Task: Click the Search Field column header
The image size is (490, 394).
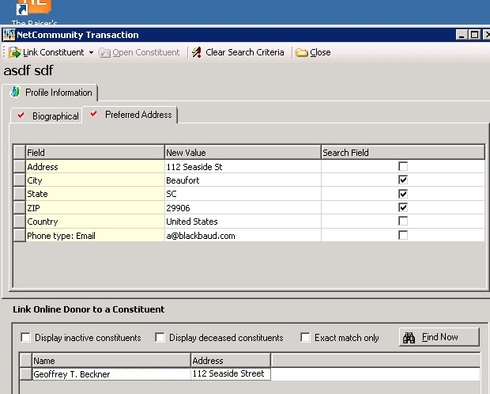Action: [x=403, y=152]
